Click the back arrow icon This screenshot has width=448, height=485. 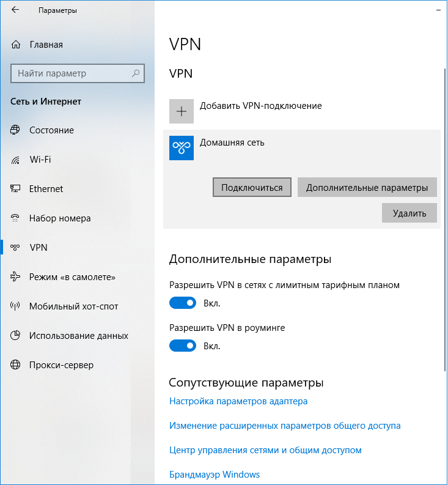pos(15,10)
